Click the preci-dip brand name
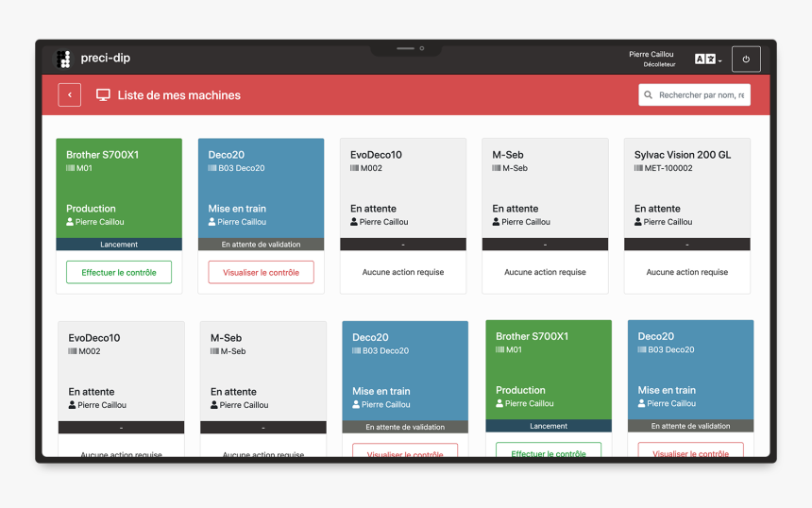Screen dimensions: 812x508 [105, 58]
